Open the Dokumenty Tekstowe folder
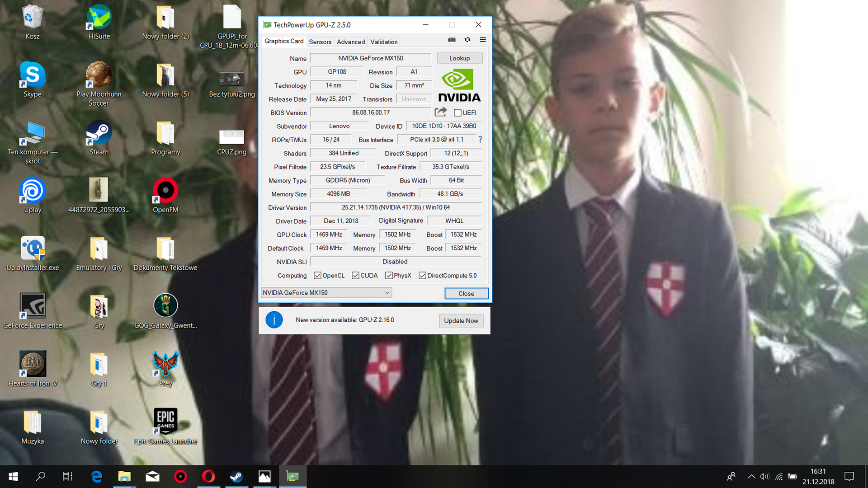The image size is (868, 488). pos(165,254)
